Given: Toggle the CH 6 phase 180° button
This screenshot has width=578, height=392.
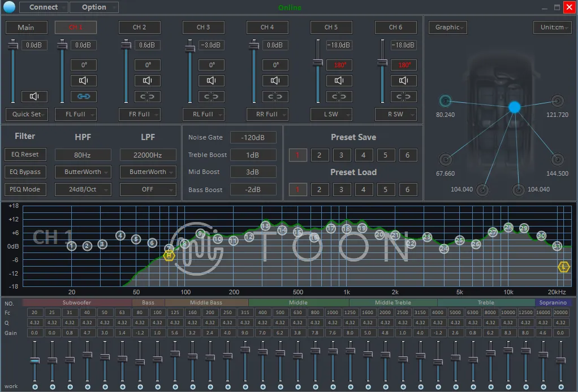Looking at the screenshot, I should [x=404, y=65].
